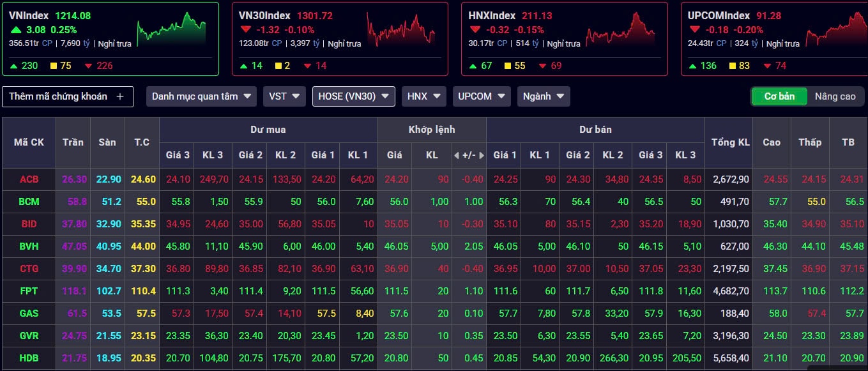Expand the HNX dropdown
The width and height of the screenshot is (868, 371).
pyautogui.click(x=424, y=96)
